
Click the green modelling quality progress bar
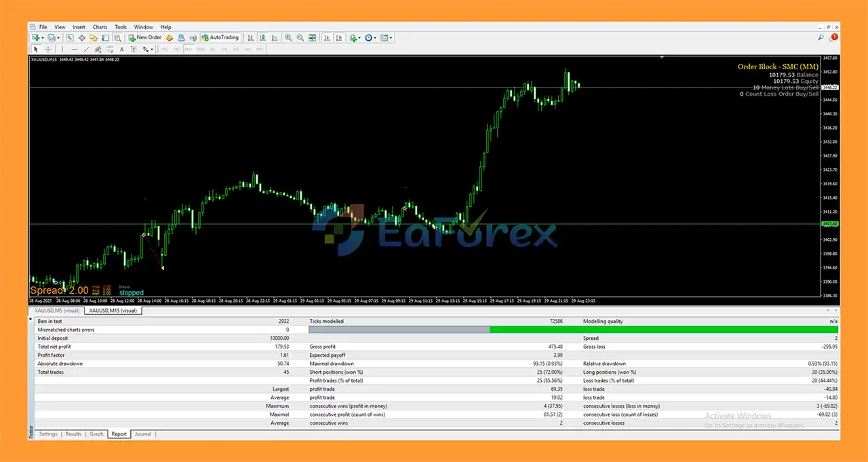tap(663, 330)
